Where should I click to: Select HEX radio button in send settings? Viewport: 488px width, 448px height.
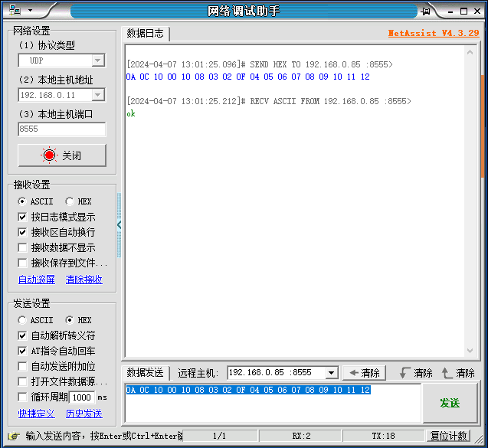(70, 320)
